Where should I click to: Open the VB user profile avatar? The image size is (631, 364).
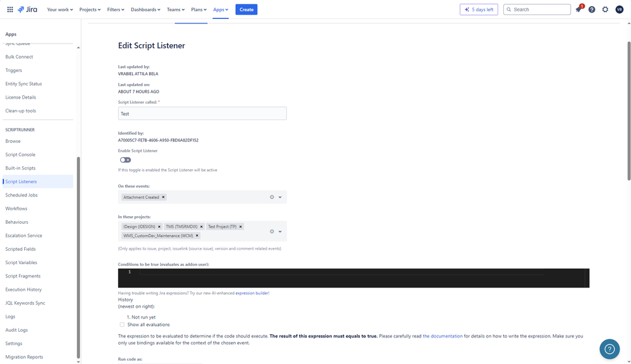pyautogui.click(x=620, y=9)
